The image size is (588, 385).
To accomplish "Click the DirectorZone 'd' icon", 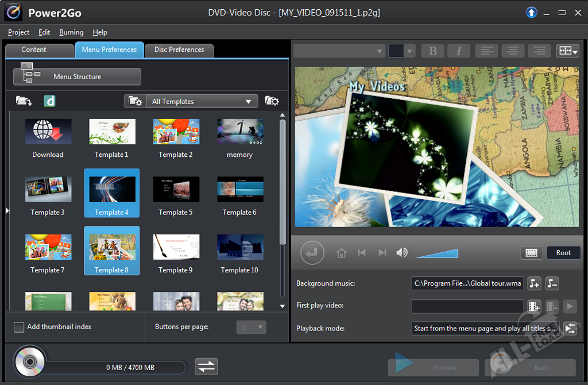I will (49, 101).
